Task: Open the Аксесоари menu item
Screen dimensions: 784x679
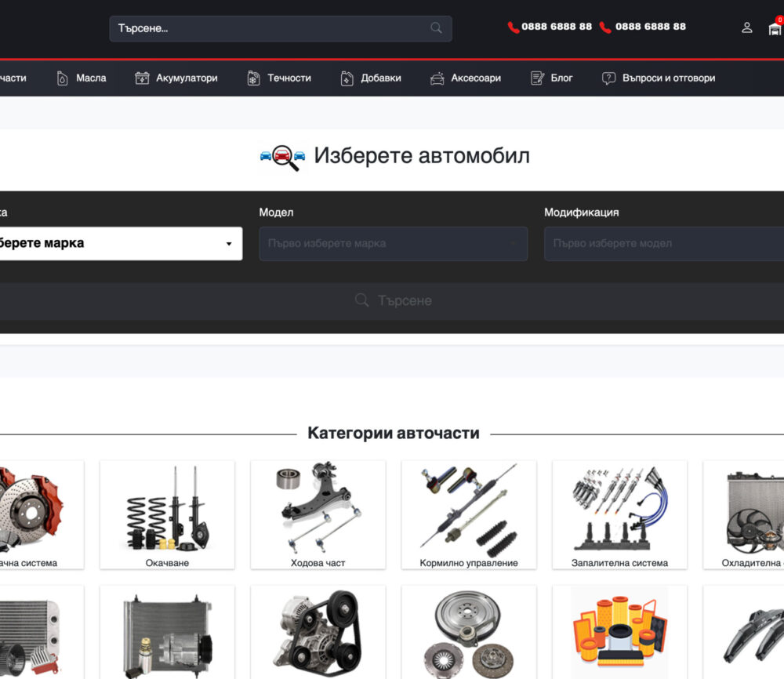Action: [476, 78]
